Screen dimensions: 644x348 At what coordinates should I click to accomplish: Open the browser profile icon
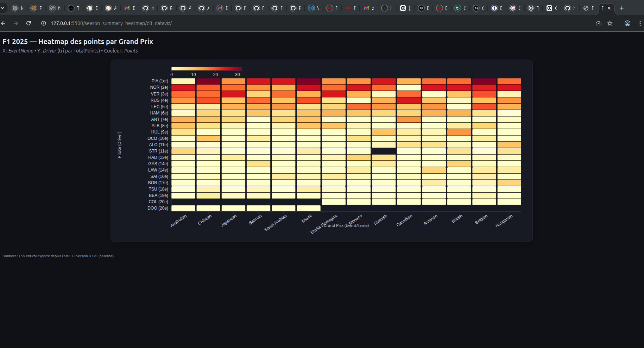click(x=627, y=23)
